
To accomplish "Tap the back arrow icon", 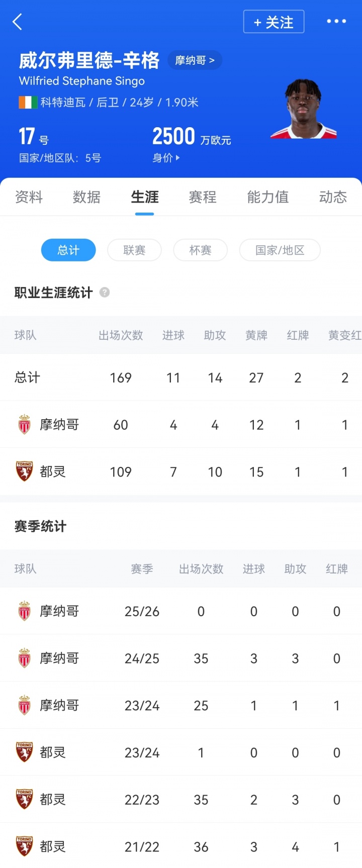I will [x=18, y=22].
